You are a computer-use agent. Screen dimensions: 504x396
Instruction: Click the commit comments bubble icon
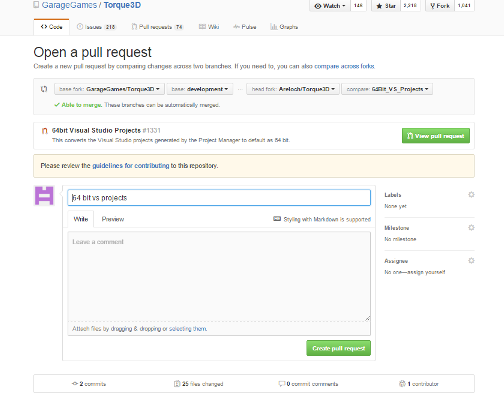click(282, 384)
